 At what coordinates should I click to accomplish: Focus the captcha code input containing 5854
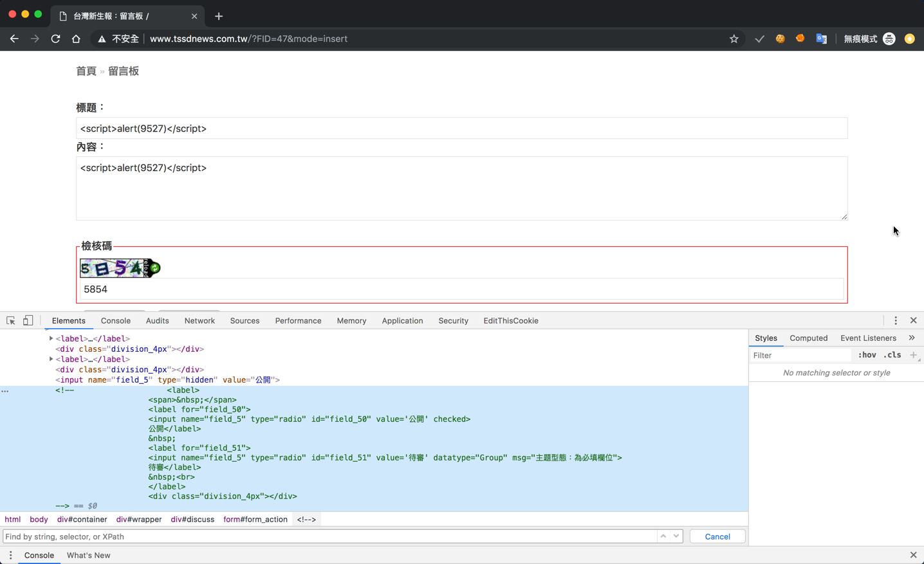(461, 289)
